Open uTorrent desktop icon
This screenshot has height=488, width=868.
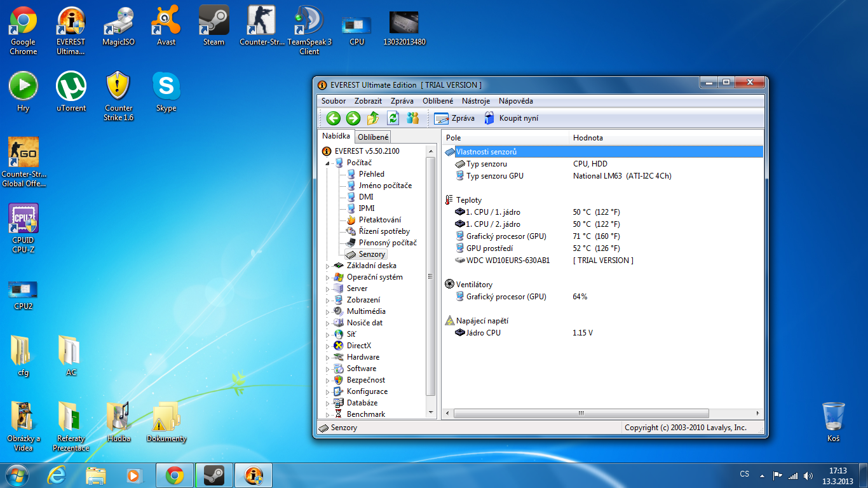71,91
